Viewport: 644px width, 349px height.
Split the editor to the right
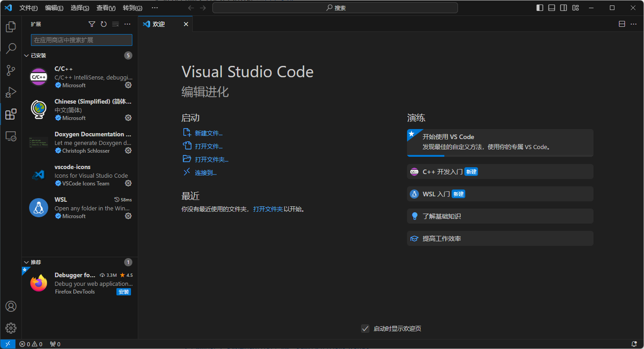(x=622, y=24)
